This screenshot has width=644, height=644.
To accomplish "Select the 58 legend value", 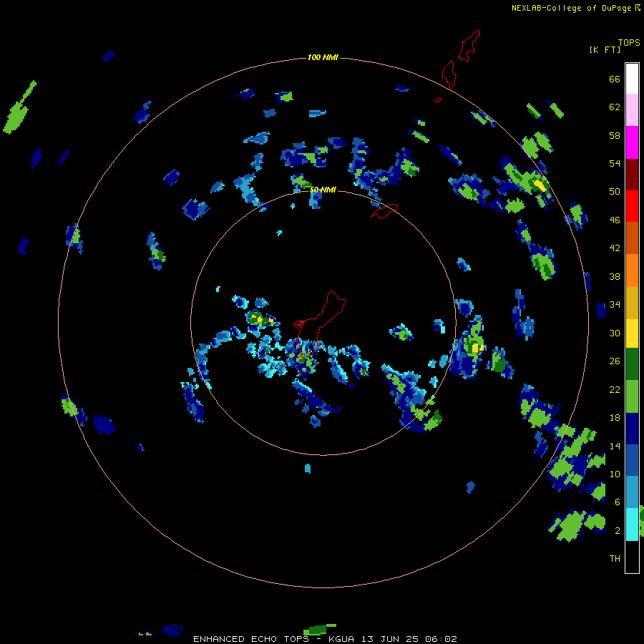I will 615,135.
